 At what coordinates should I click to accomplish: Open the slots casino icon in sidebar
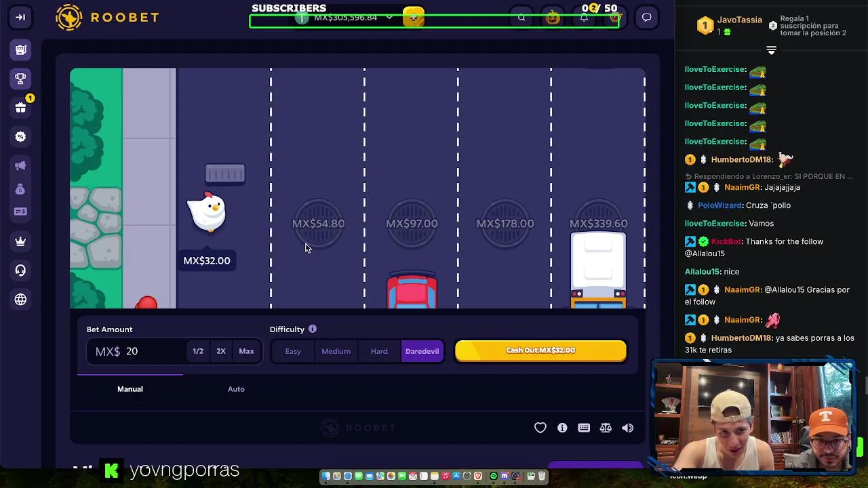[x=20, y=49]
